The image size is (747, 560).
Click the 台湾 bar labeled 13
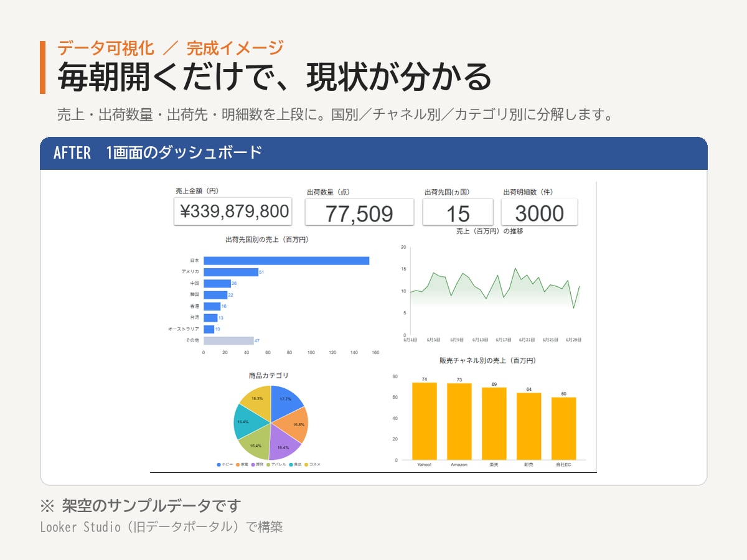[x=210, y=317]
